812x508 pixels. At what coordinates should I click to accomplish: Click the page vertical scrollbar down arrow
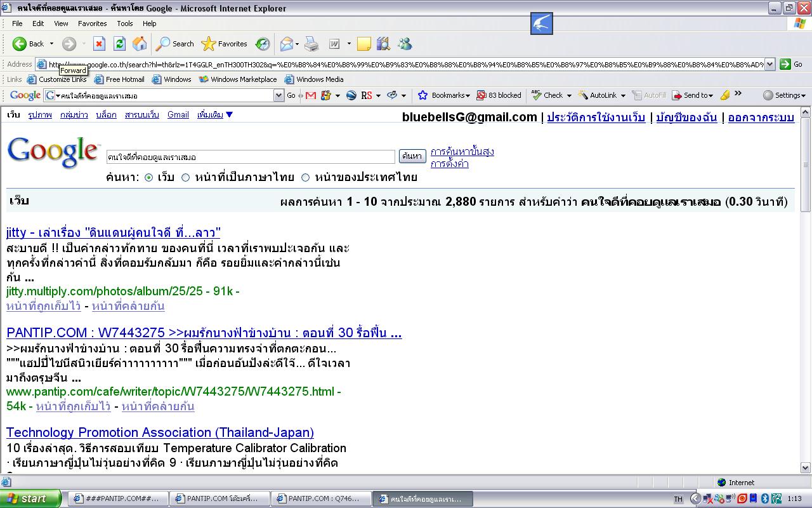coord(806,468)
